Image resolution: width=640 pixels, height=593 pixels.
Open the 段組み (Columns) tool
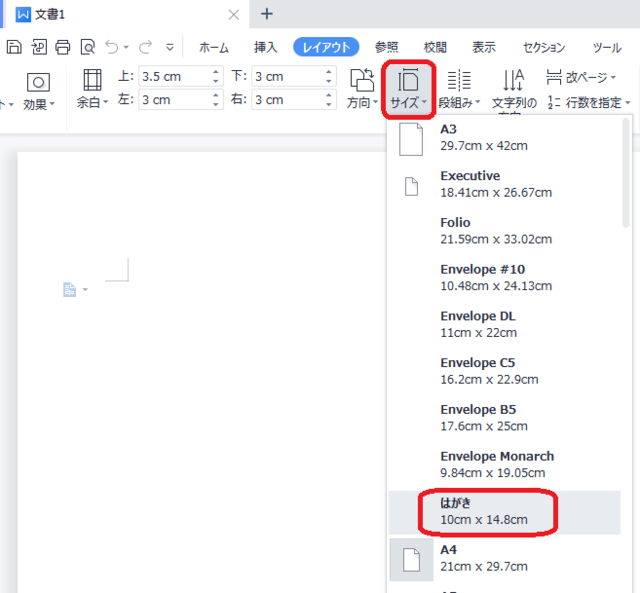point(459,88)
